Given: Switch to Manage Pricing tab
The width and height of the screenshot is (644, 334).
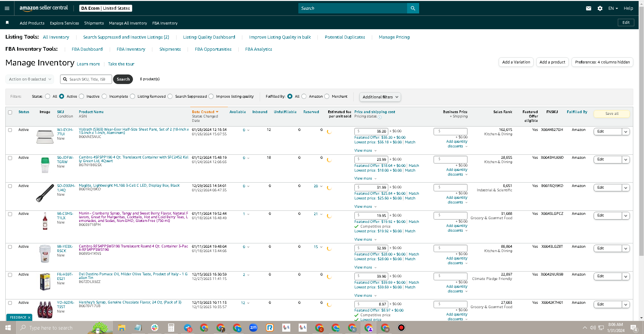Looking at the screenshot, I should click(394, 37).
